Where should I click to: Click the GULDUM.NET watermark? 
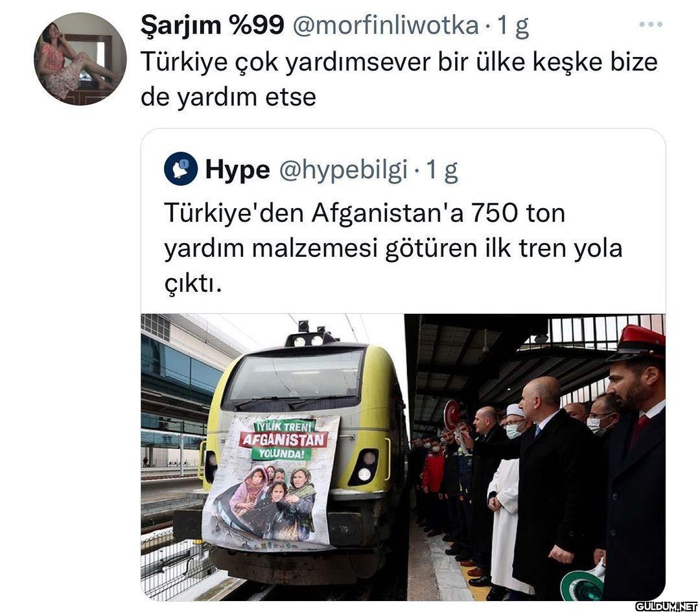(x=666, y=606)
